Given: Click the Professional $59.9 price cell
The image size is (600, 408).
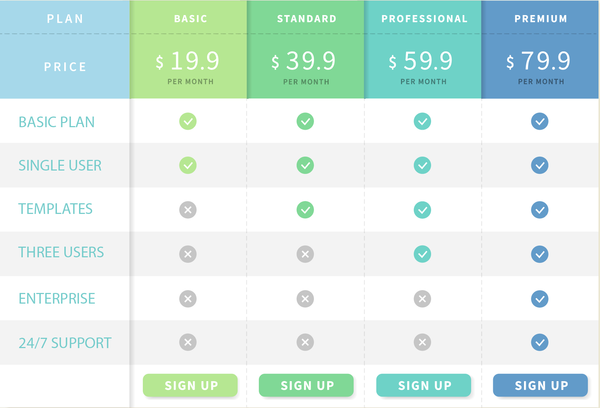Looking at the screenshot, I should [x=424, y=66].
